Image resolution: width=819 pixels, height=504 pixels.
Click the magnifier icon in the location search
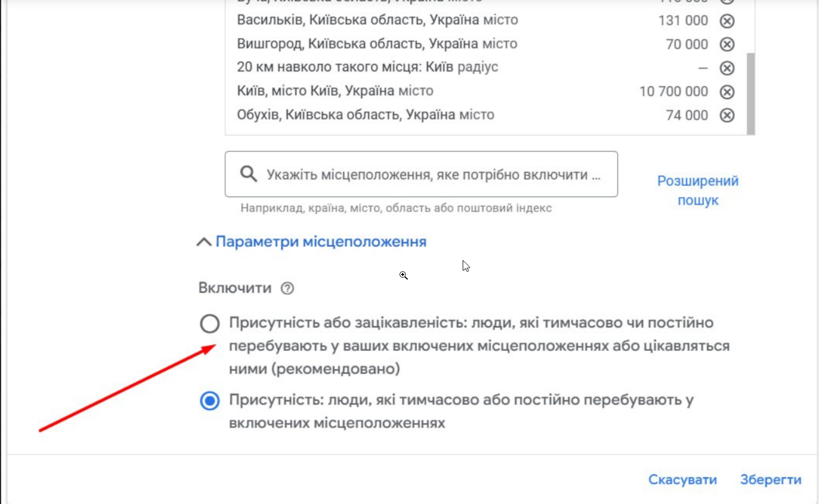(248, 174)
